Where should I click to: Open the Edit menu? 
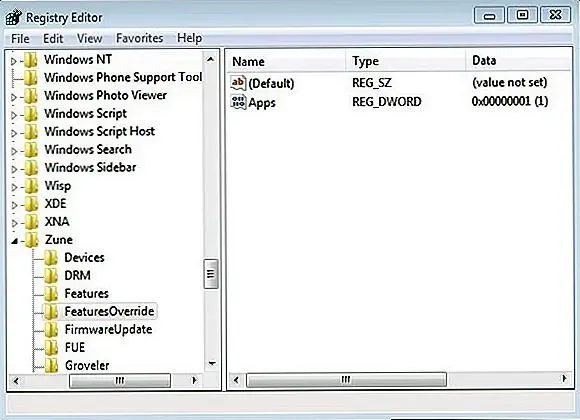point(53,38)
